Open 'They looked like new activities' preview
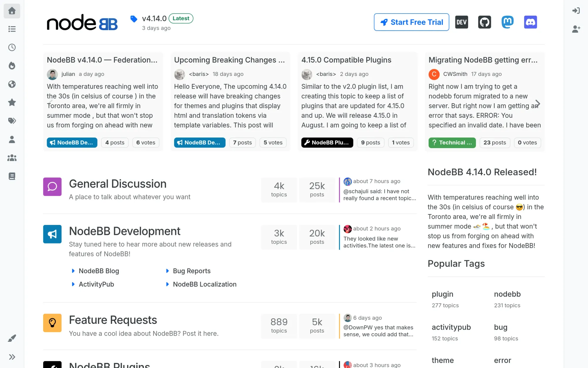Viewport: 588px width, 368px height. click(x=379, y=242)
